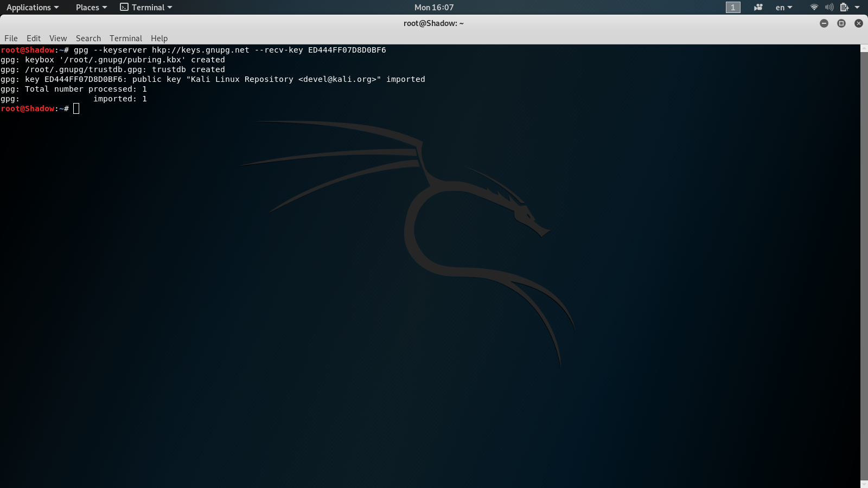Click the 'Total number processed: 1' line
The image size is (868, 488).
[74, 89]
